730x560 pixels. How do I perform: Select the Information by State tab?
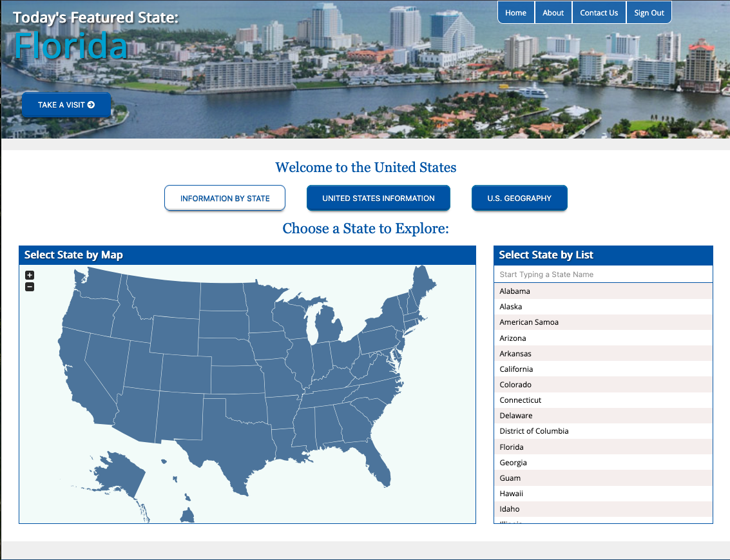(225, 198)
